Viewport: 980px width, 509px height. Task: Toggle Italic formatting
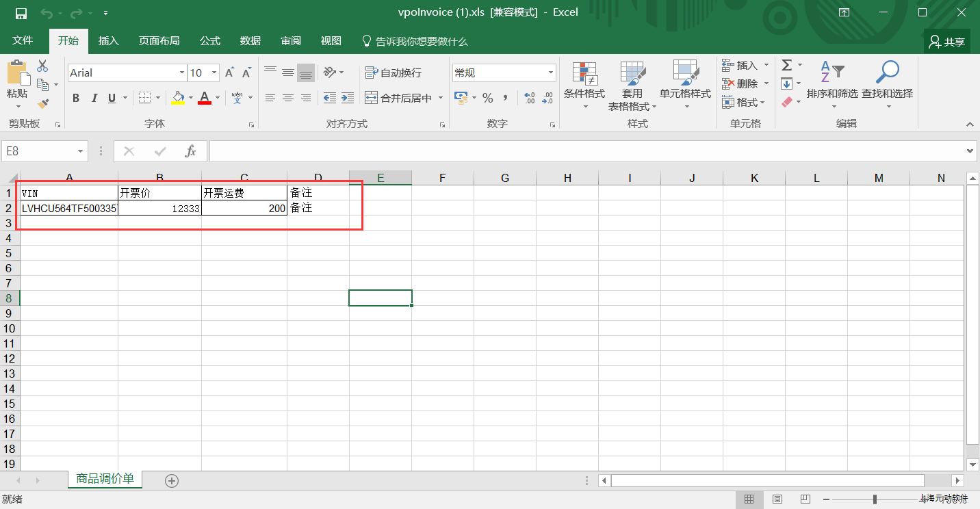pyautogui.click(x=94, y=98)
